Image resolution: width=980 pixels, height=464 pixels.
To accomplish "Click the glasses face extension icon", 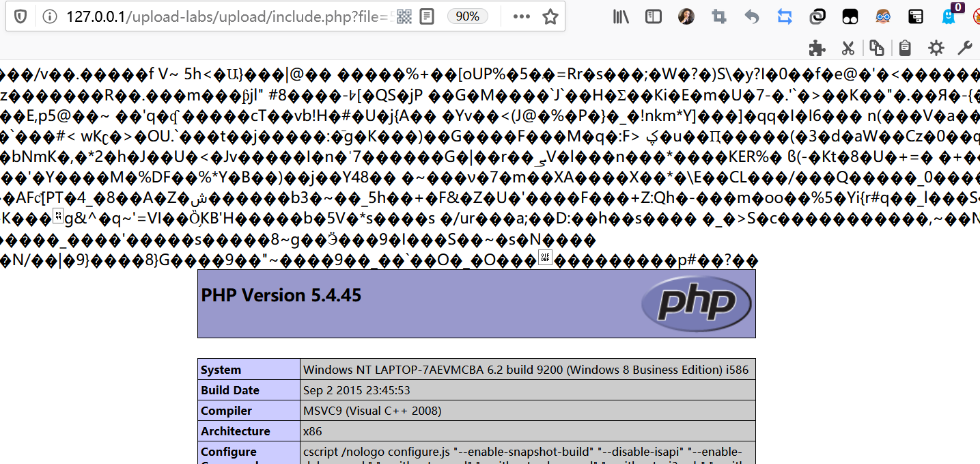I will pyautogui.click(x=883, y=16).
